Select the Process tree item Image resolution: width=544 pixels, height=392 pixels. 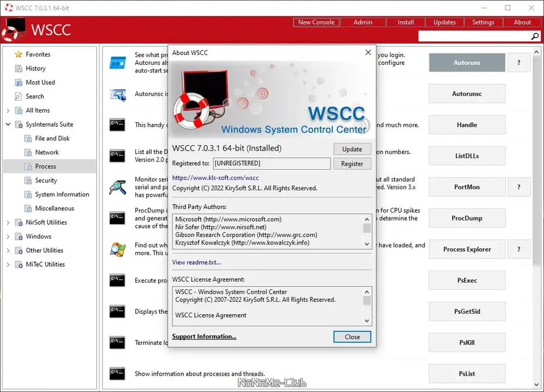point(50,166)
